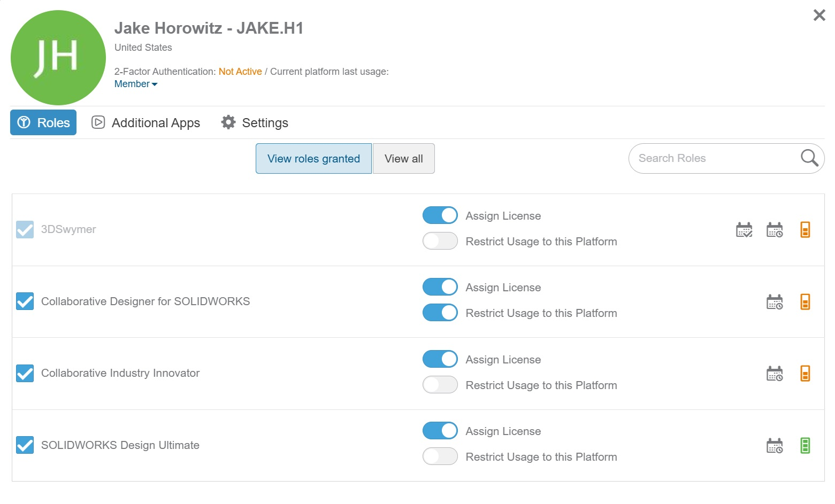Enable Restrict Usage for SOLIDWORKS Design Ultimate
Image resolution: width=835 pixels, height=504 pixels.
tap(440, 456)
